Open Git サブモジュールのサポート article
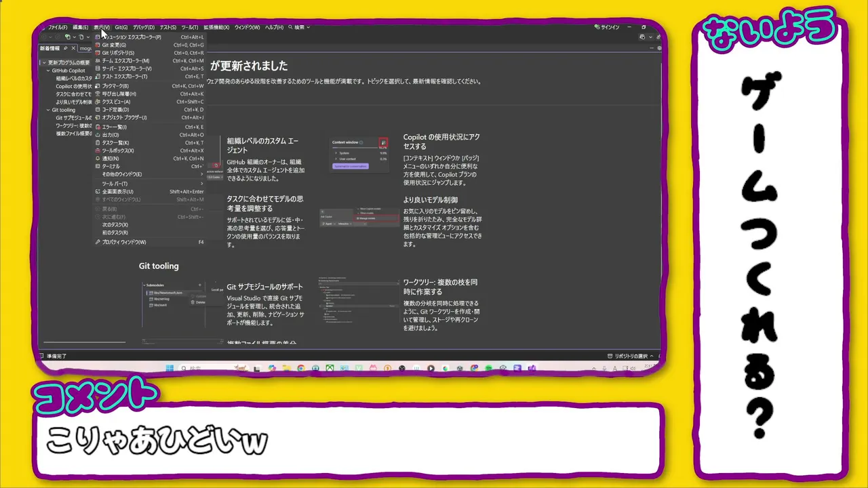 tap(264, 287)
